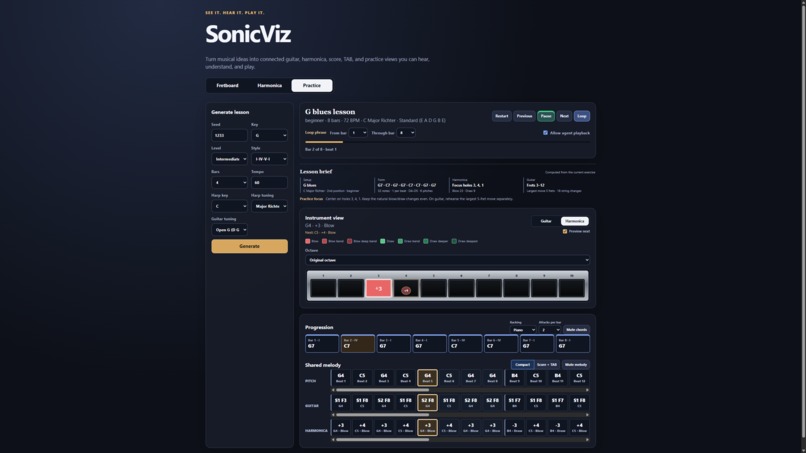Click the left scroll arrow under the Pitch row
Viewport: 806px width, 453px height.
(x=333, y=390)
